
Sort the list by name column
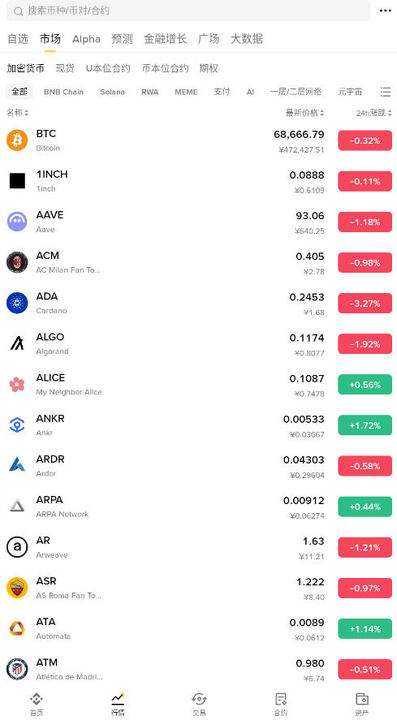point(17,112)
